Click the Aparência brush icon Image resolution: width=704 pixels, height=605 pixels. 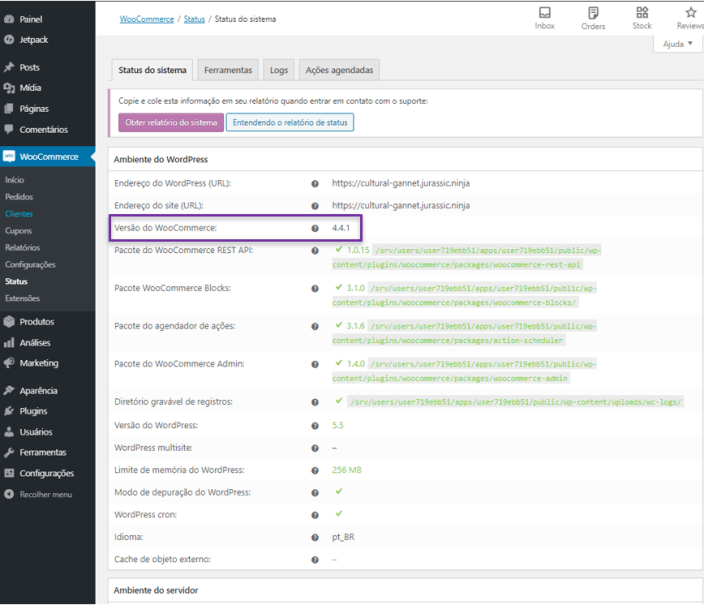[x=9, y=391]
